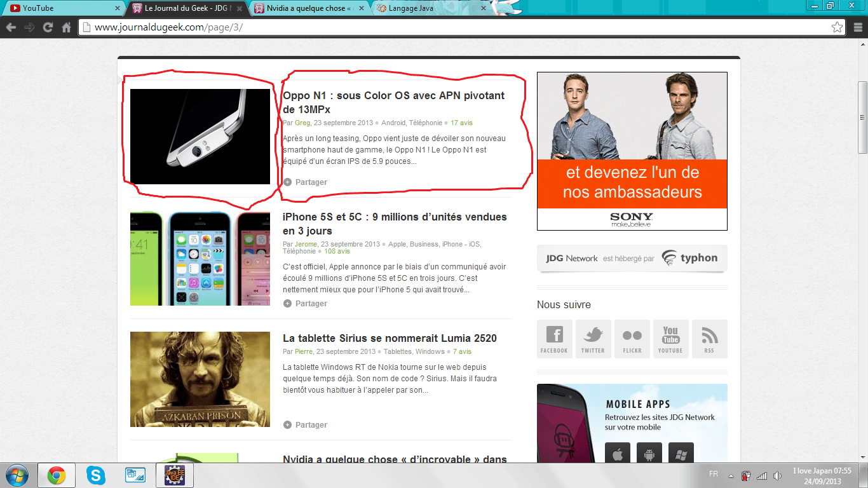The height and width of the screenshot is (488, 868).
Task: Go back with the browser back arrow
Action: 11,27
